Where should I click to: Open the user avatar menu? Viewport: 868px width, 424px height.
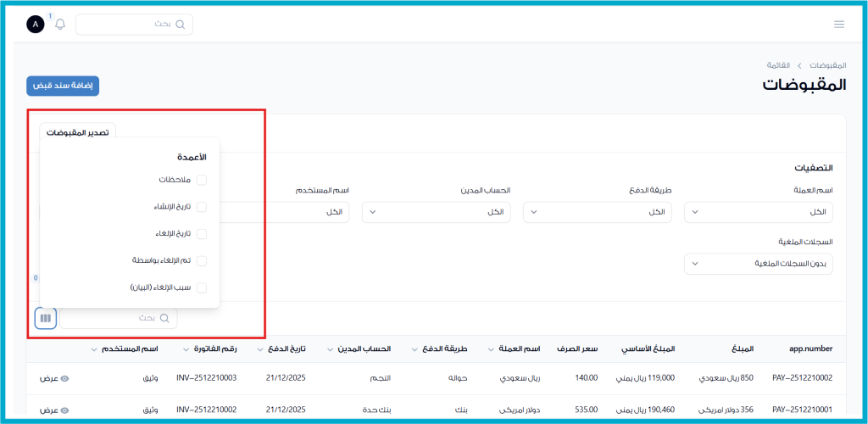pos(36,25)
